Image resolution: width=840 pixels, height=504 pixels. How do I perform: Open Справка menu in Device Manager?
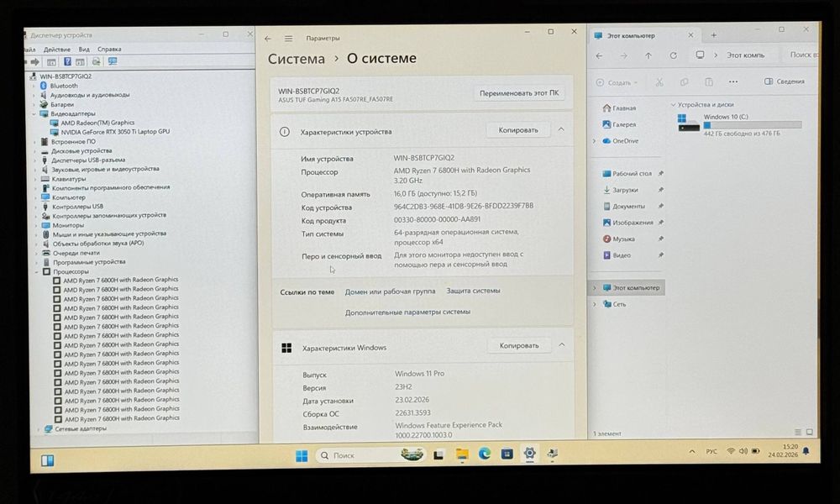click(109, 50)
